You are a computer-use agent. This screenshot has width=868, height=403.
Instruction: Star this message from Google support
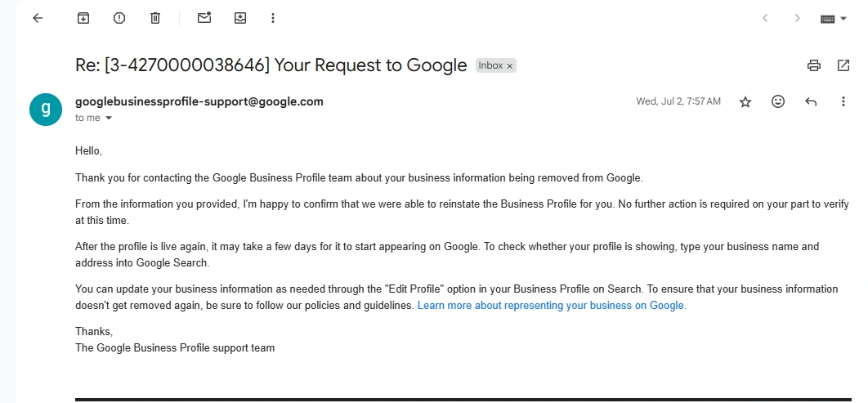[745, 102]
